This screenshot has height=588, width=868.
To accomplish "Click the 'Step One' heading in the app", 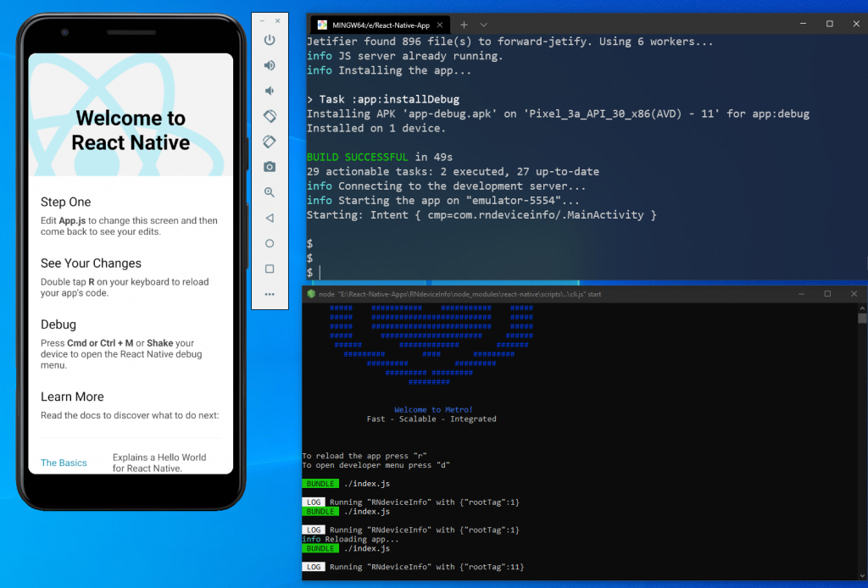I will [x=65, y=202].
